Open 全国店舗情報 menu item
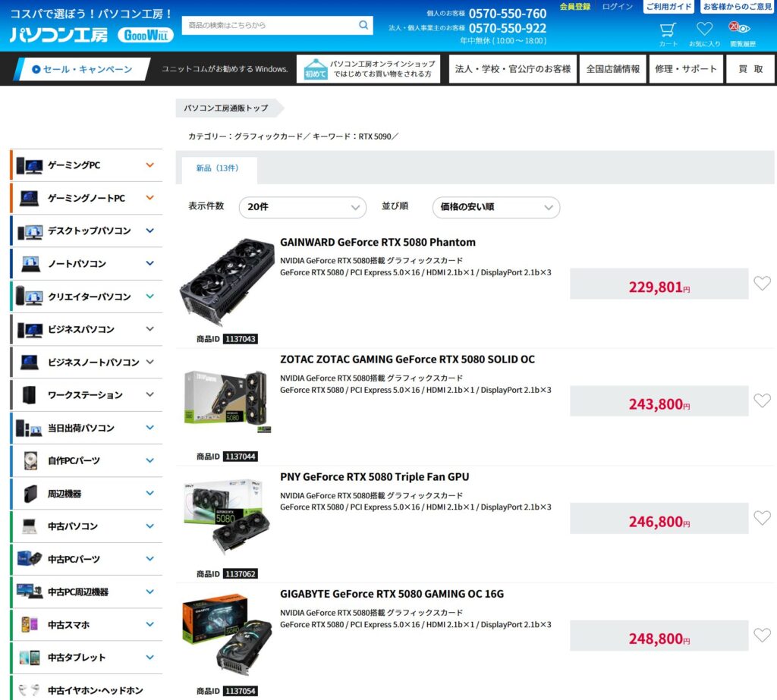This screenshot has height=700, width=777. [612, 69]
